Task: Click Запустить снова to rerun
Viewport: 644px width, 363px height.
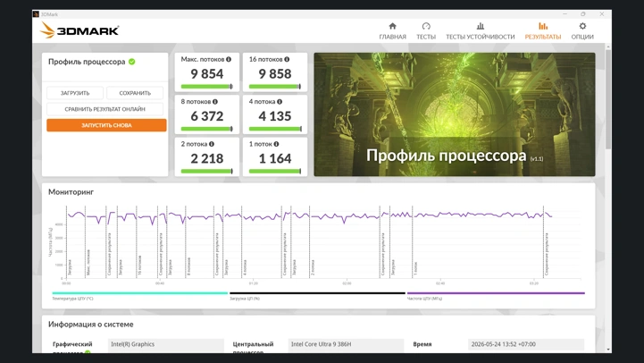Action: click(x=106, y=125)
